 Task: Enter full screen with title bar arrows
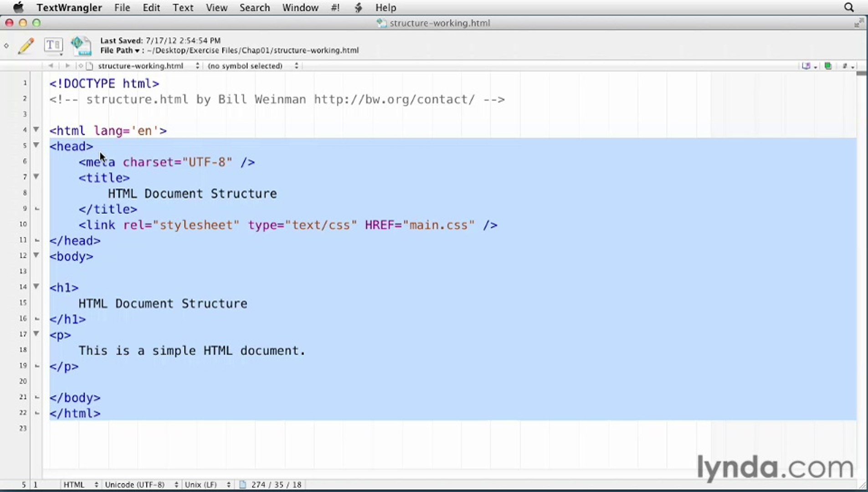pyautogui.click(x=859, y=23)
